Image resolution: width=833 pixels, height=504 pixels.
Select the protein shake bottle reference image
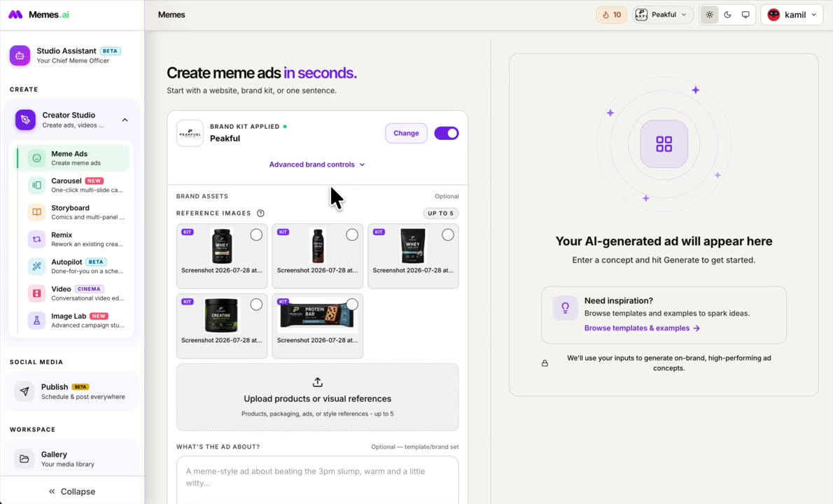coord(351,234)
